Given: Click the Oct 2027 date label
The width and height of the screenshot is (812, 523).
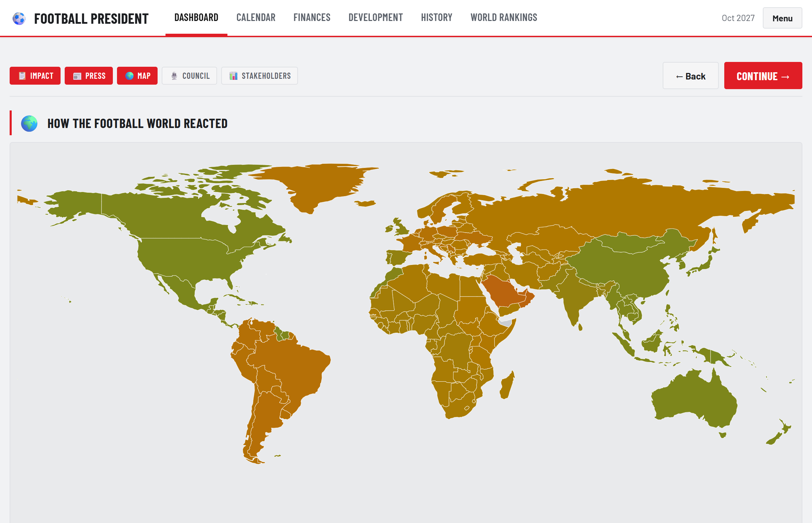Looking at the screenshot, I should tap(738, 18).
